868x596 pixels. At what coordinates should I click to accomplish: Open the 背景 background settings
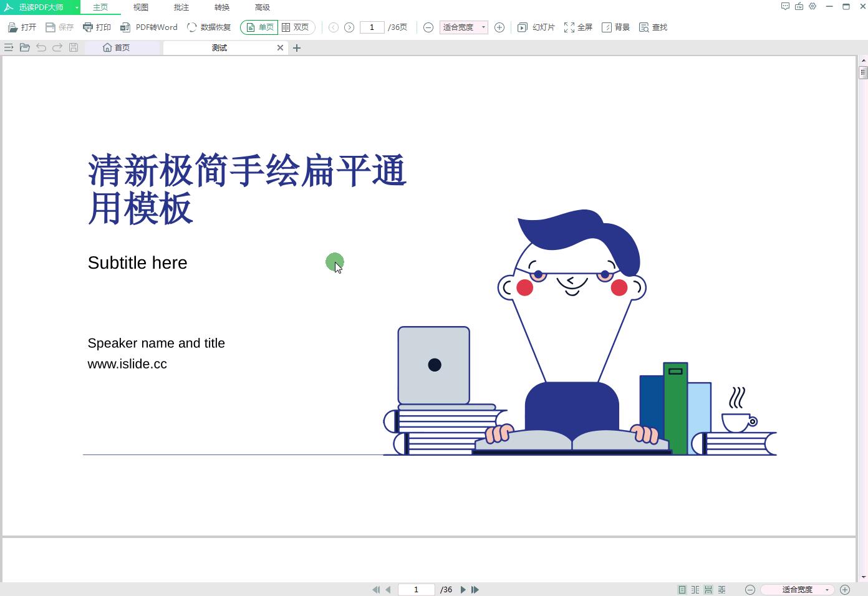616,27
